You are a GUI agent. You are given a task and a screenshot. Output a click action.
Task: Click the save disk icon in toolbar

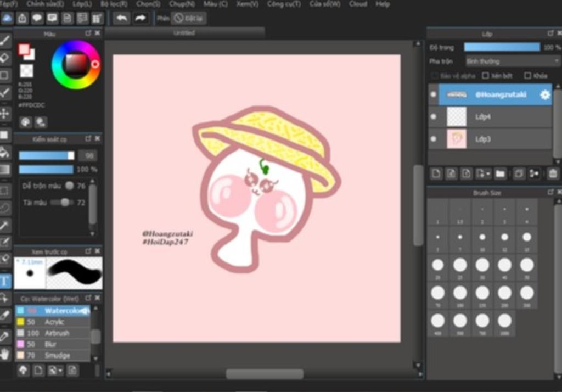(x=67, y=18)
